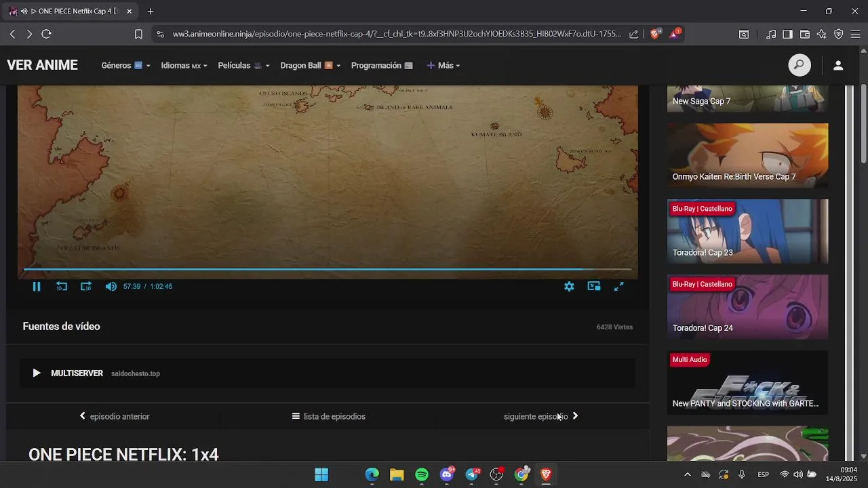Reload the current page
The width and height of the screenshot is (868, 488).
click(x=46, y=34)
